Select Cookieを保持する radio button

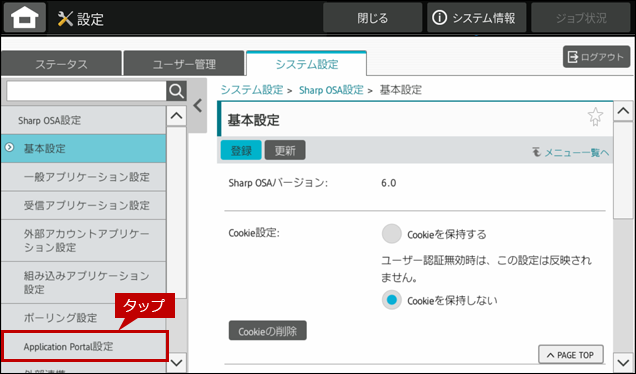pos(391,234)
